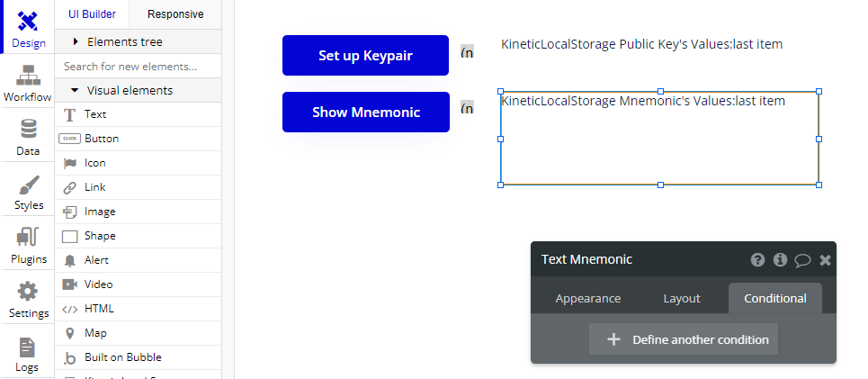This screenshot has height=379, width=868.
Task: Switch to the Responsive tab
Action: click(175, 14)
